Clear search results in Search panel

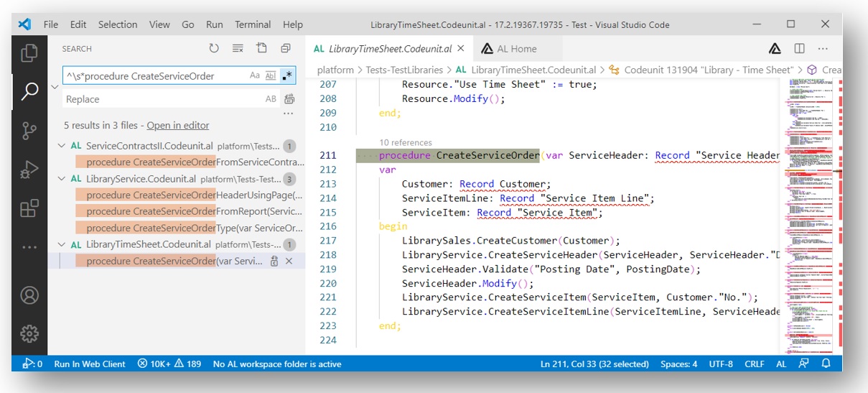(238, 48)
